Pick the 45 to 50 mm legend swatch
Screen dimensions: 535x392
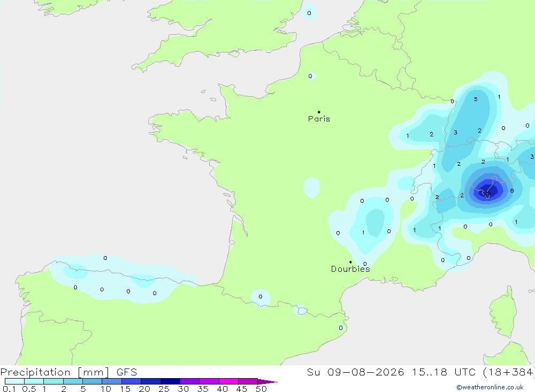click(248, 381)
